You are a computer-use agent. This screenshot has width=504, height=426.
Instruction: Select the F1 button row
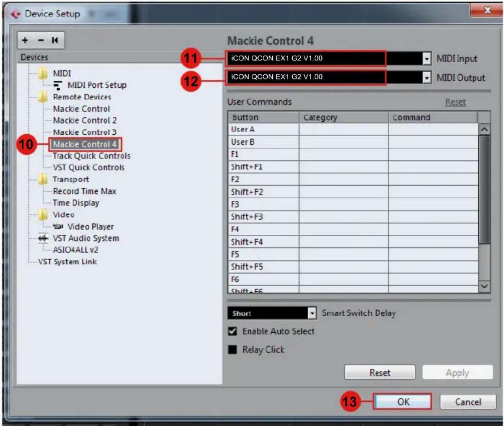pos(353,154)
